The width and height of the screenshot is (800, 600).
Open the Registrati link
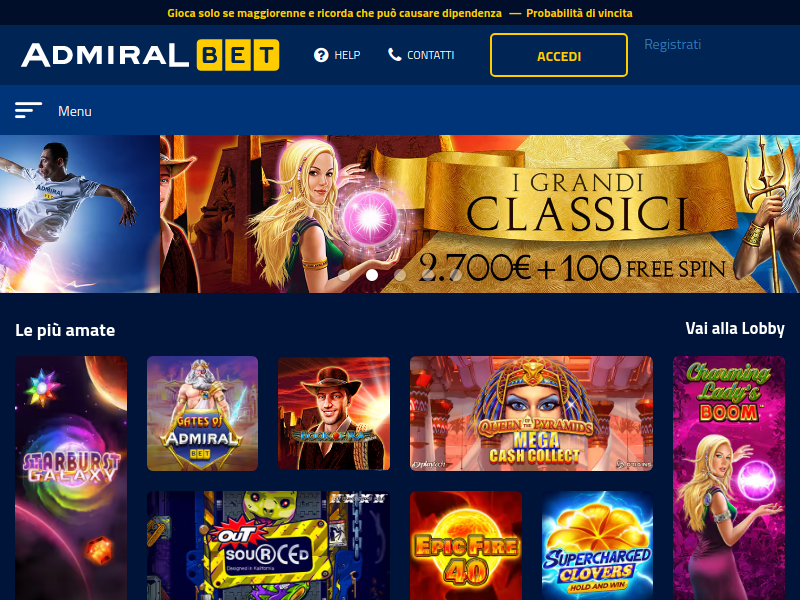click(x=672, y=44)
